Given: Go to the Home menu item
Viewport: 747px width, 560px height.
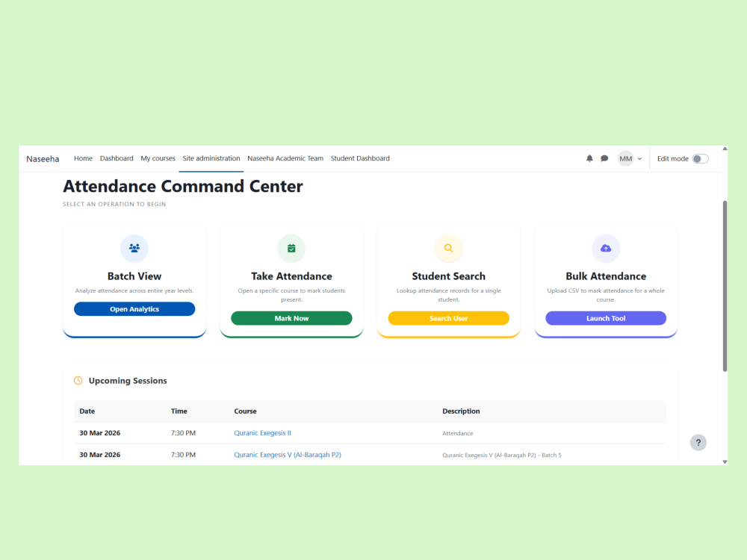Looking at the screenshot, I should click(83, 158).
